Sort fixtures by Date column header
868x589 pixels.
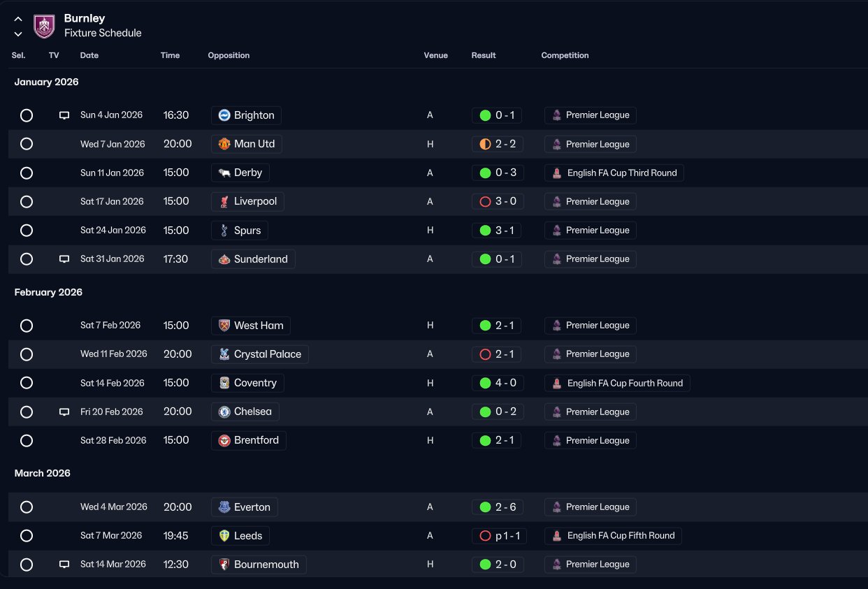(x=89, y=55)
